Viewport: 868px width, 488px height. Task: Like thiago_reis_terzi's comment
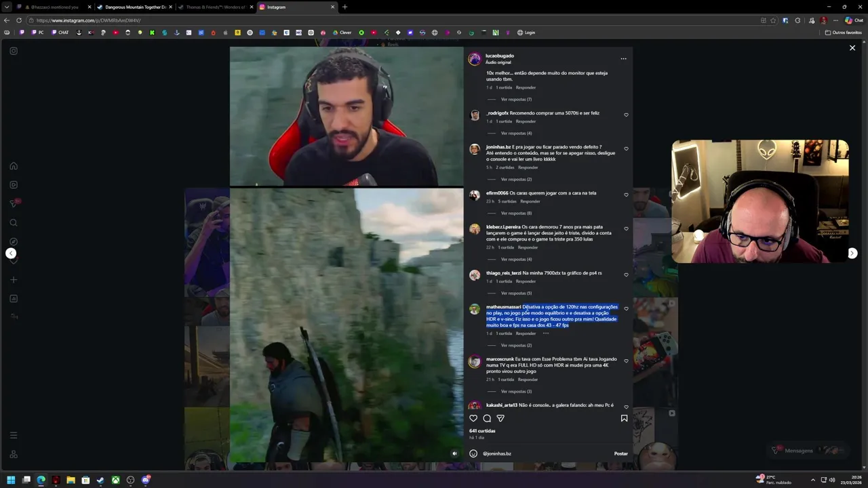626,275
